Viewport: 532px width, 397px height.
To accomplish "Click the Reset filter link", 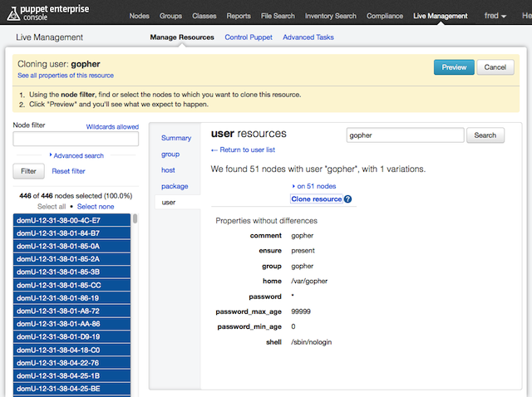I will click(x=68, y=171).
